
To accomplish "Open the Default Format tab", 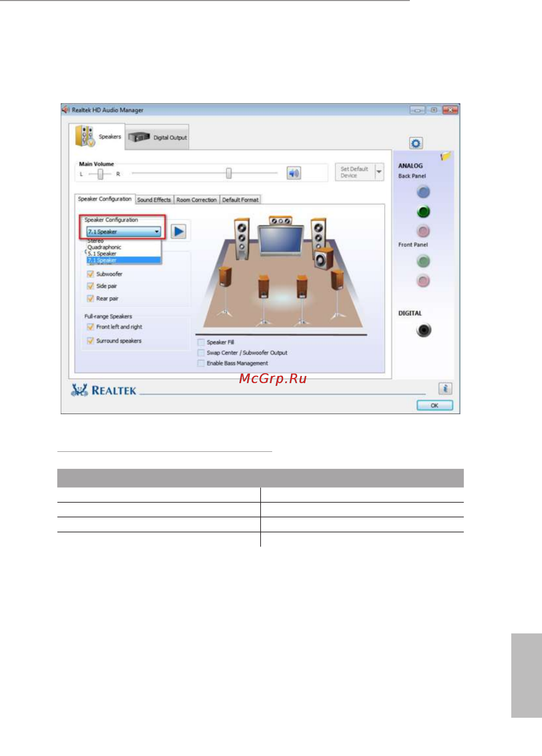I will (240, 200).
